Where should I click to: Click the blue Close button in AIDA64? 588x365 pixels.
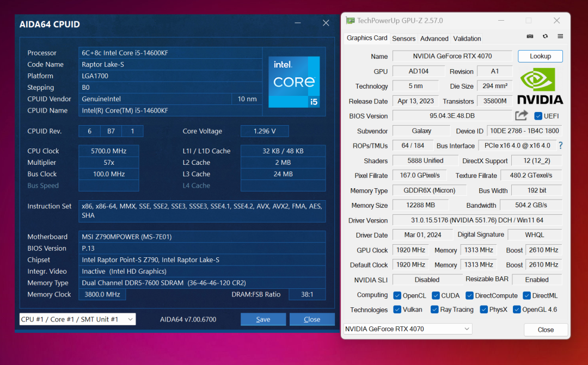(312, 319)
